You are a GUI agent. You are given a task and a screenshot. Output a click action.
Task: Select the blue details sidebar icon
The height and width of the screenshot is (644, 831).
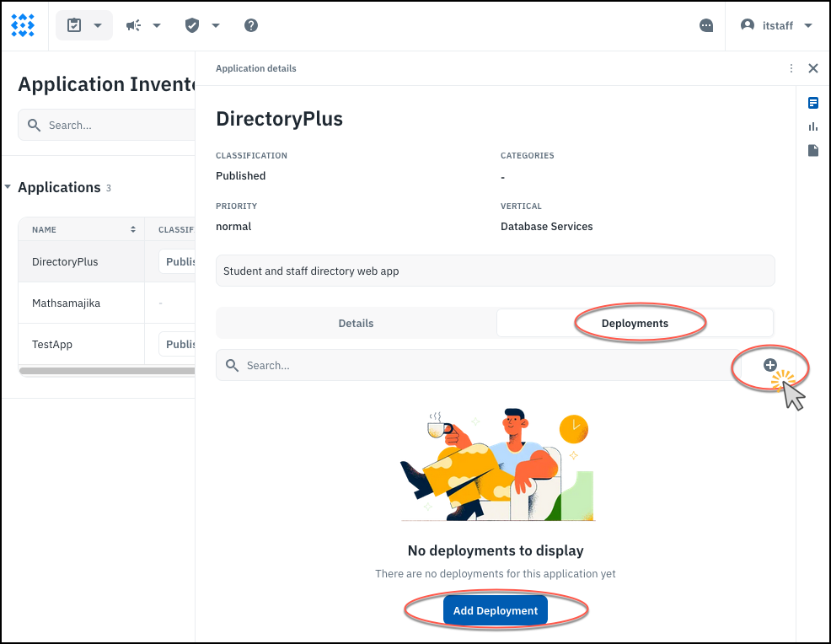813,103
